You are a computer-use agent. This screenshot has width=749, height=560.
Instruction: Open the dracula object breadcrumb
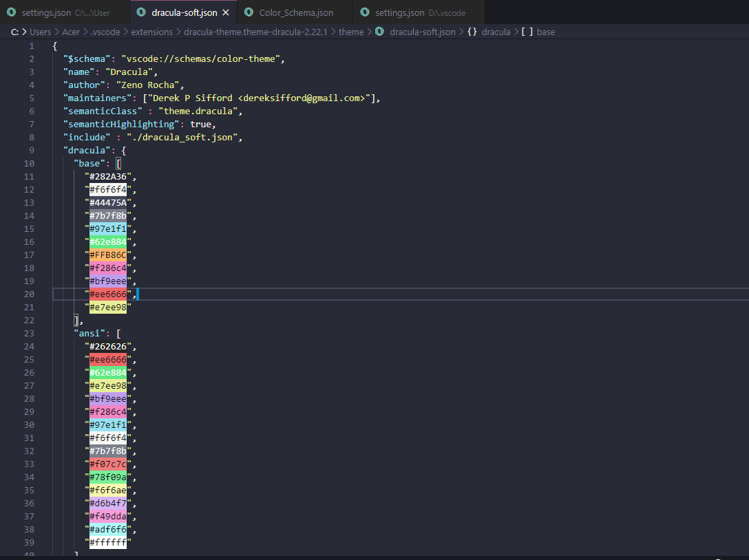tap(496, 32)
